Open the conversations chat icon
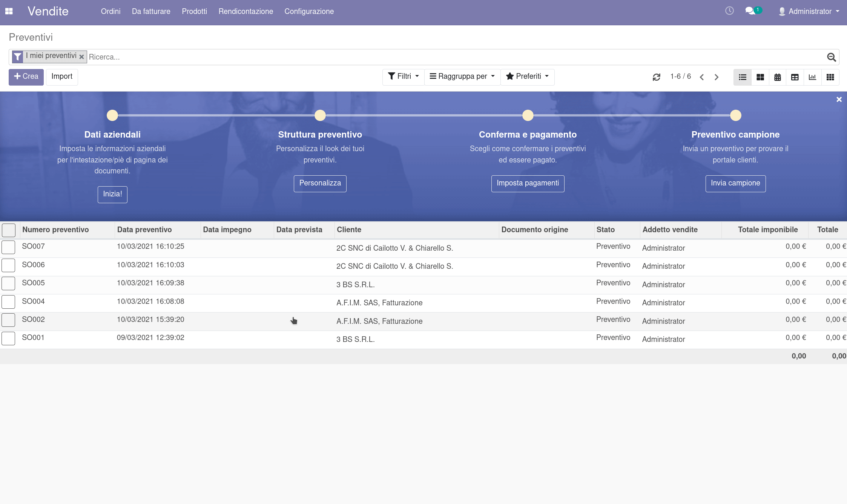The image size is (847, 504). 750,11
